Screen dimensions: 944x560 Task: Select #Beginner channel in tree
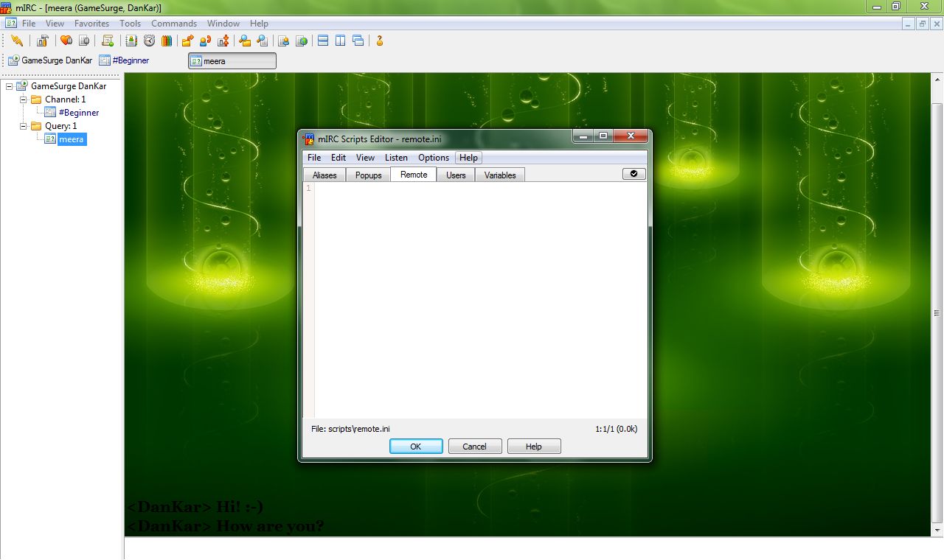pyautogui.click(x=78, y=113)
